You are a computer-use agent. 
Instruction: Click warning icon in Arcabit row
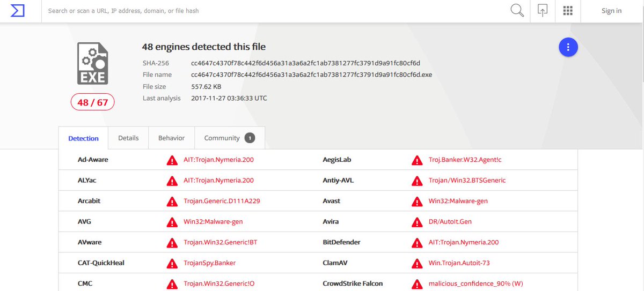click(172, 202)
